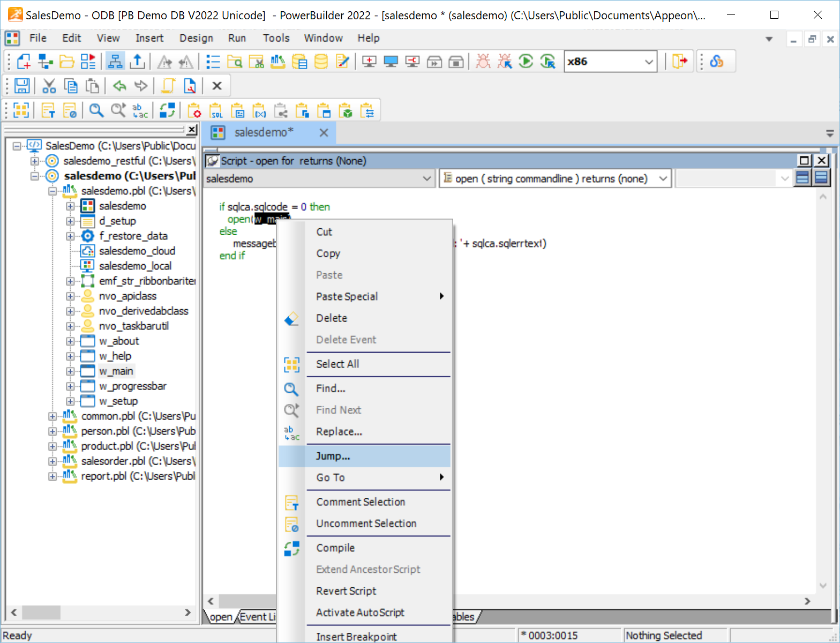Viewport: 840px width, 643px height.
Task: Click the PowerServer cloud toolbar icon
Action: click(717, 62)
